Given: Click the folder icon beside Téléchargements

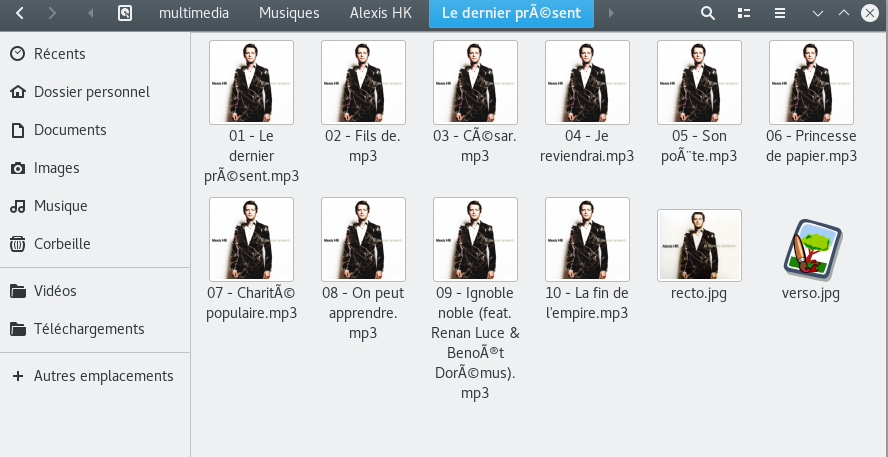Looking at the screenshot, I should (x=18, y=329).
